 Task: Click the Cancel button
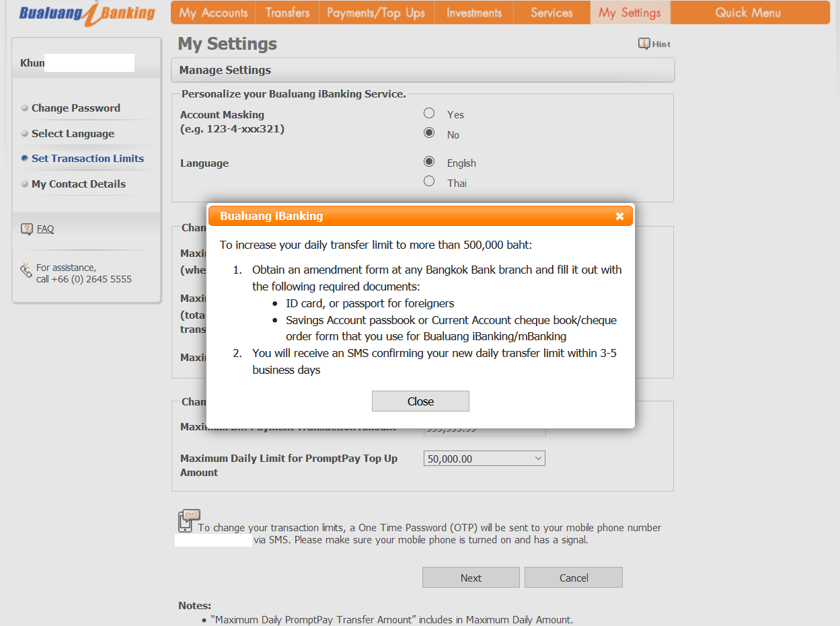click(x=574, y=578)
